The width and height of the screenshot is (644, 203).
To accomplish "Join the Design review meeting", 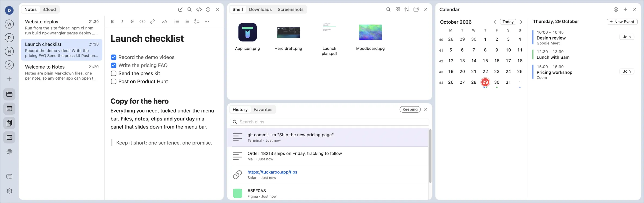I will click(x=627, y=37).
